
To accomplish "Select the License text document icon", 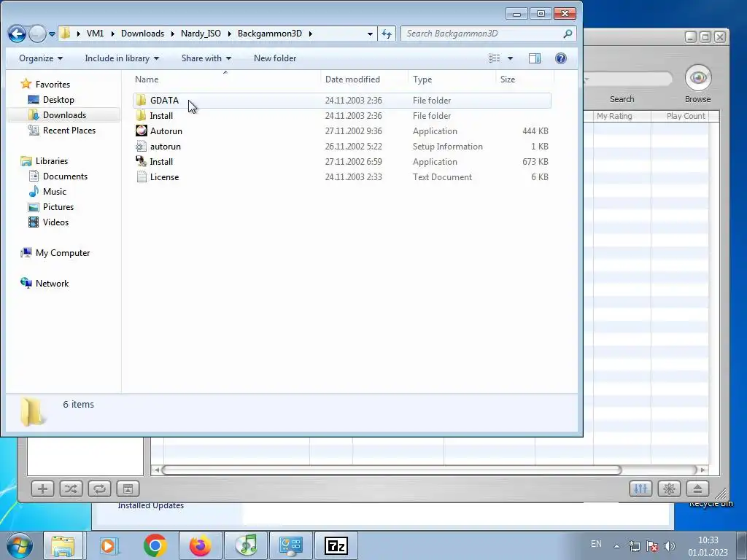I will pos(141,176).
